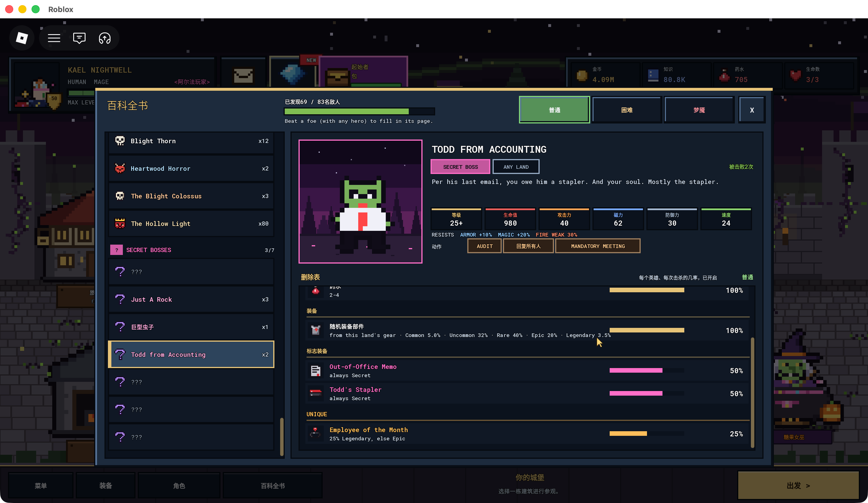Open the chat bubble icon
Screen dimensions: 868x503
point(79,38)
